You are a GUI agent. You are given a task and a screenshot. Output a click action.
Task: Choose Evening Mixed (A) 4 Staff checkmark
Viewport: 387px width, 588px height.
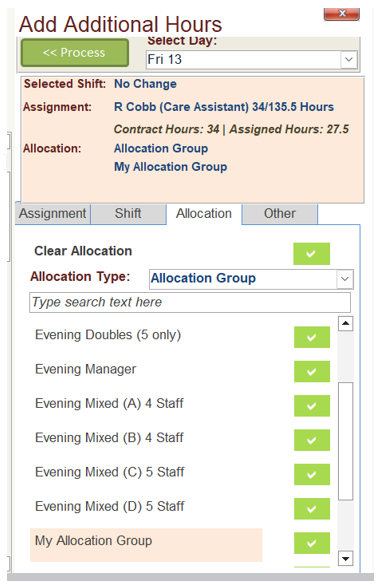(x=312, y=406)
